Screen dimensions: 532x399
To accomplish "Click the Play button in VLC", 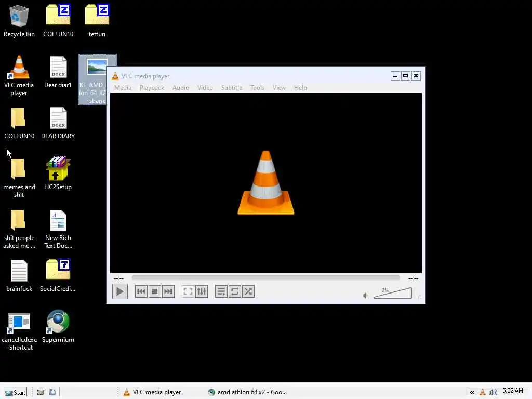I will [120, 291].
